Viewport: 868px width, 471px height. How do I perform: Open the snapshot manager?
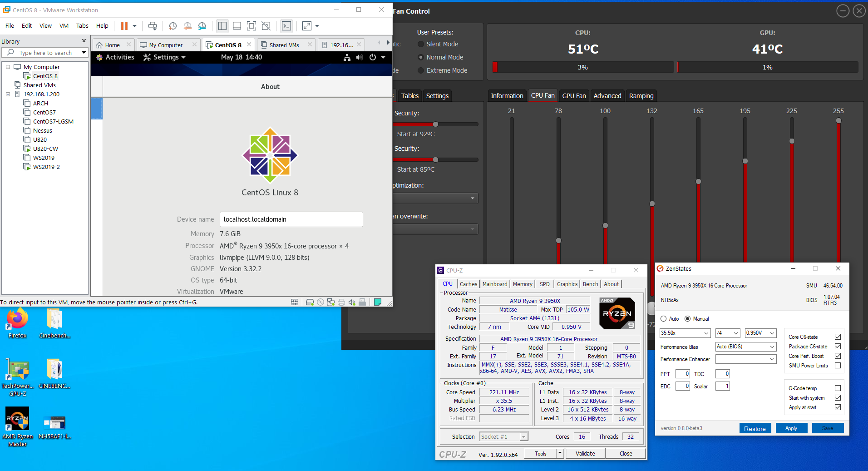point(202,26)
